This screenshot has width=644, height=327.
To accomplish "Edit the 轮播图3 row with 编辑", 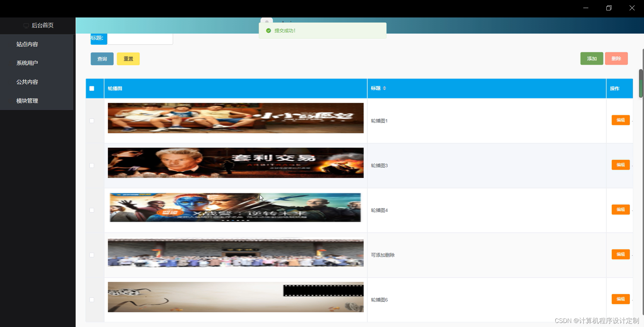I will coord(621,165).
